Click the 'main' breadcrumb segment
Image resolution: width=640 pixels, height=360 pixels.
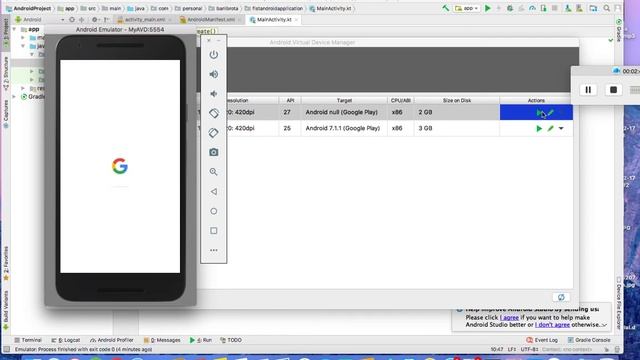[x=111, y=8]
